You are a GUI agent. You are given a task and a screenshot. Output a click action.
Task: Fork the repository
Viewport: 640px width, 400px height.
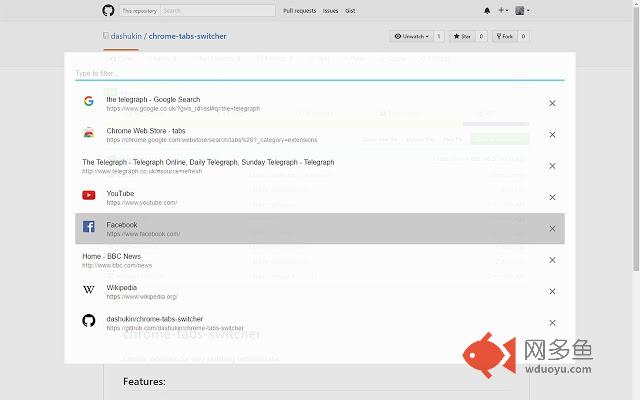click(504, 36)
